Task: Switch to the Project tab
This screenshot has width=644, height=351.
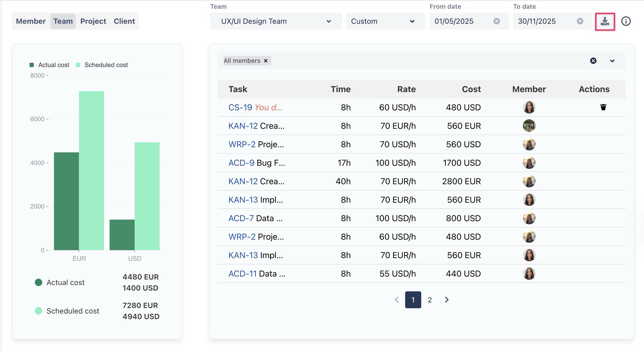Action: pyautogui.click(x=93, y=21)
